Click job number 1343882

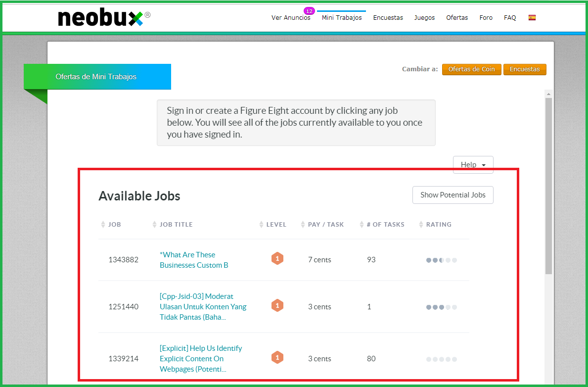(123, 260)
